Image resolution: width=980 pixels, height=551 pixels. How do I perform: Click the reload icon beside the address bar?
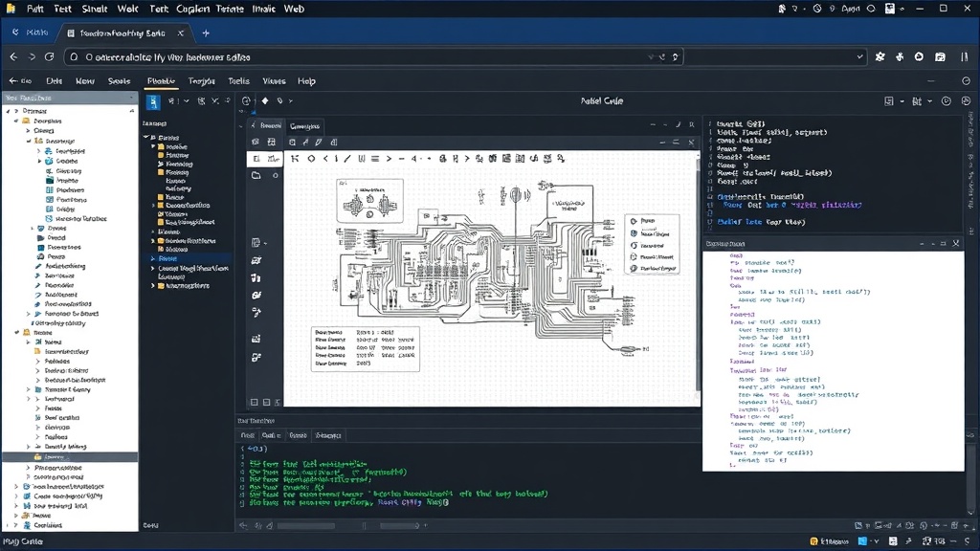point(50,56)
